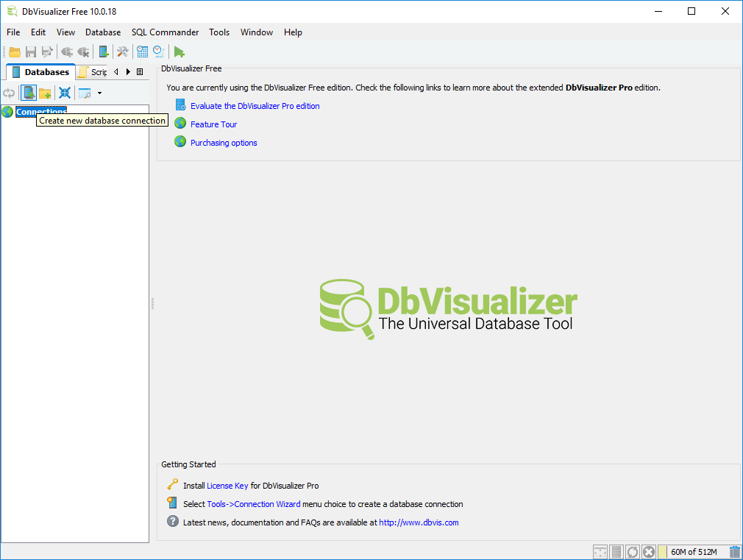Open the Purchasing options link
Viewport: 743px width, 560px height.
point(224,143)
